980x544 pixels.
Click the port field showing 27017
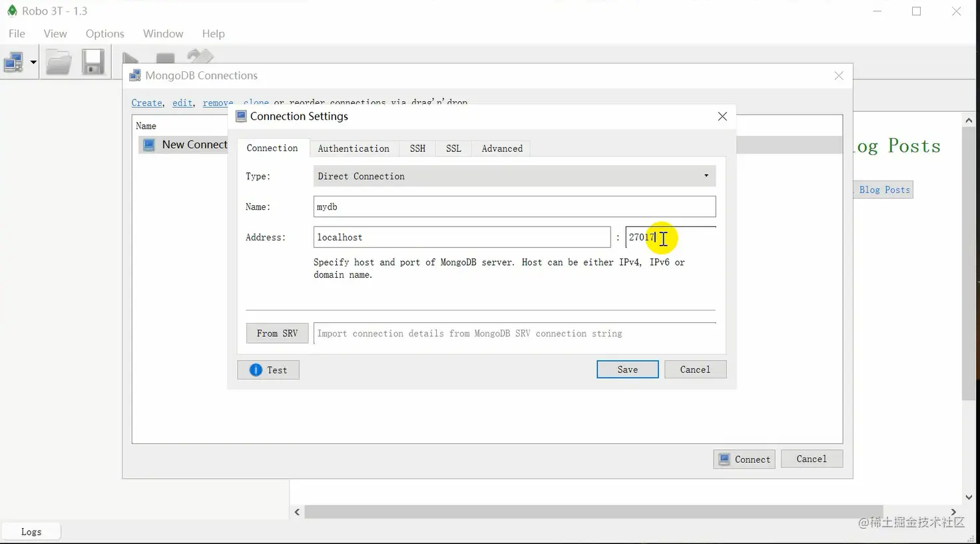[670, 237]
